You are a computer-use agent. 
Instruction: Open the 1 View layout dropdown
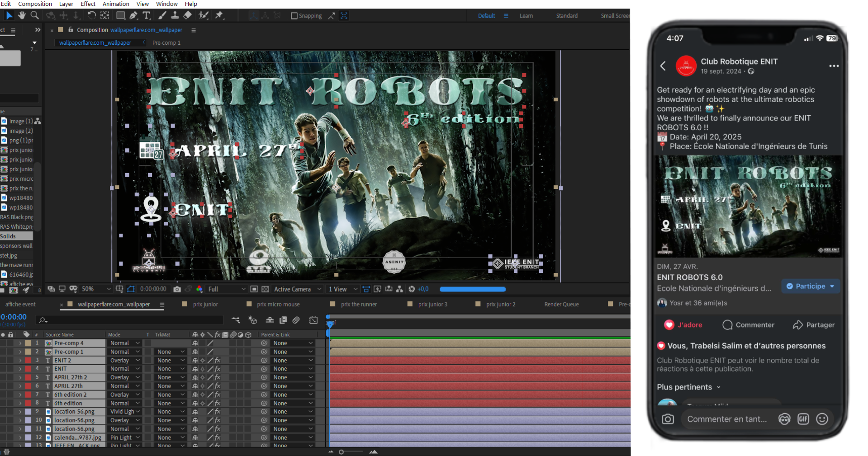[x=342, y=289]
